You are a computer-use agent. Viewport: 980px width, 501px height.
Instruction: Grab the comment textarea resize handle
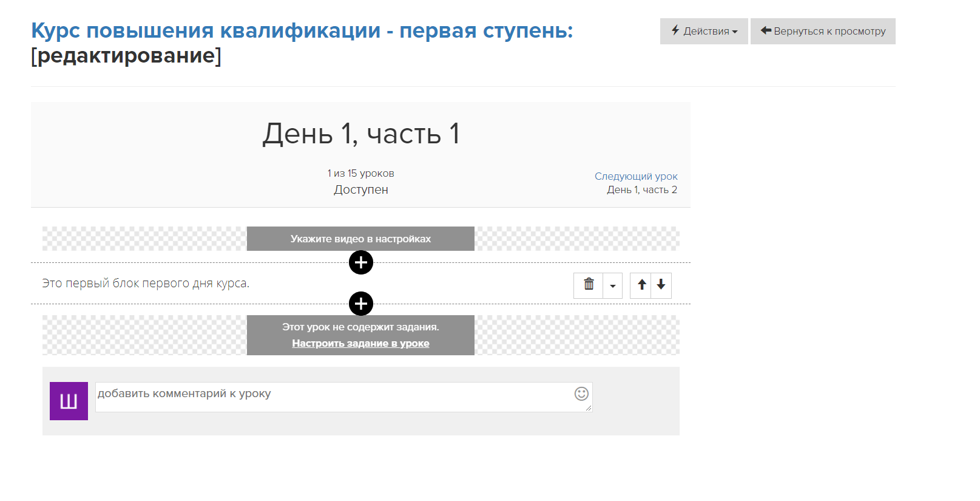588,408
